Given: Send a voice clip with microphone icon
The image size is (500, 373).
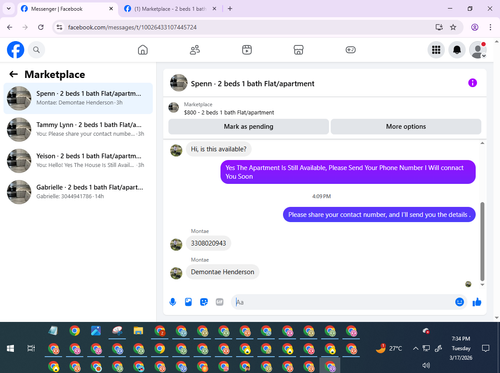Looking at the screenshot, I should [173, 302].
